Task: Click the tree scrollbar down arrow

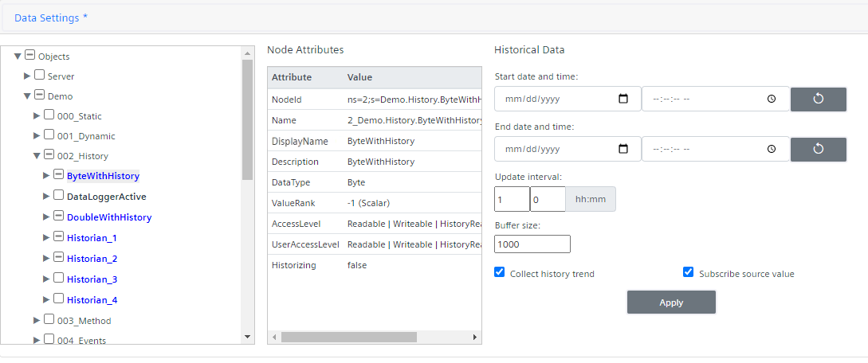Action: click(247, 337)
